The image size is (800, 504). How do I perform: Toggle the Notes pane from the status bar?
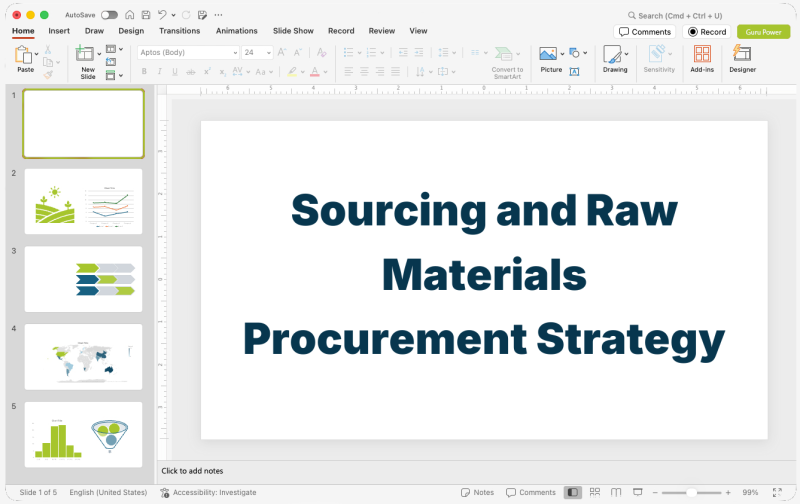pos(478,492)
